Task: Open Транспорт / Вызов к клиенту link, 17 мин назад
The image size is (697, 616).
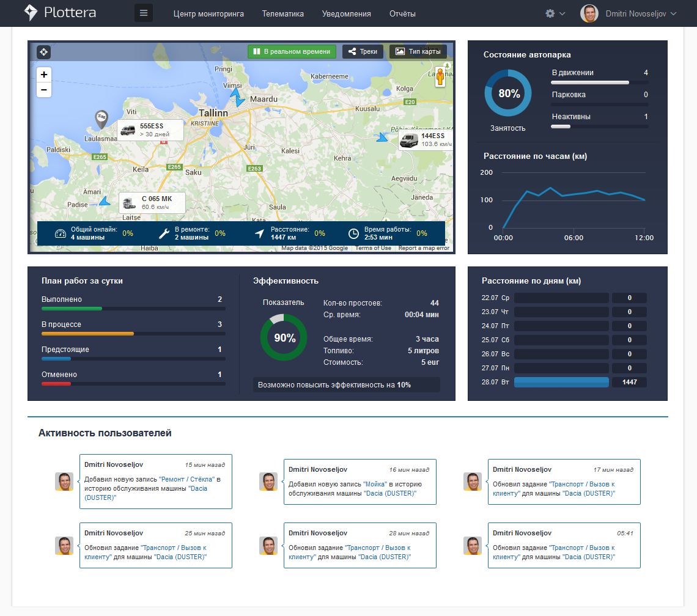Action: [554, 489]
